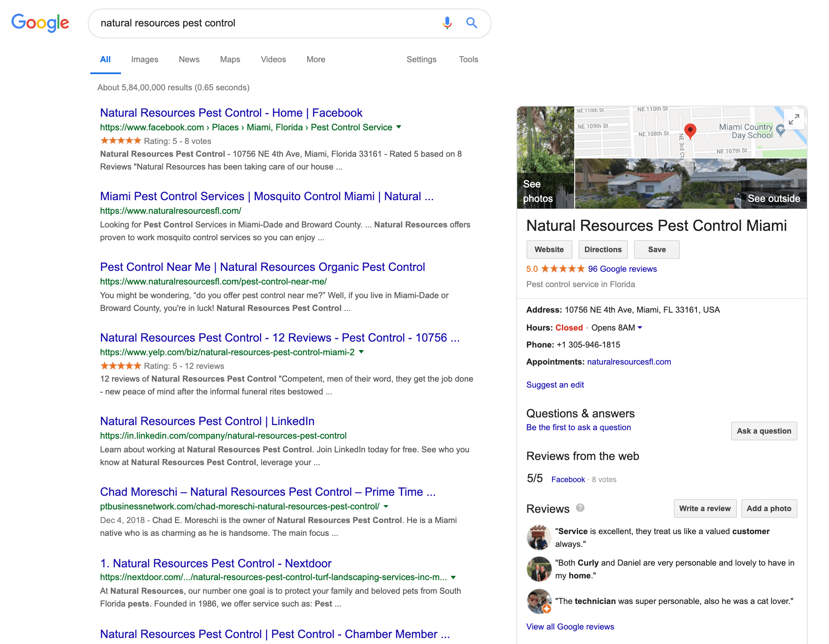Screen dimensions: 829x644
Task: Click the blue search magnifier icon
Action: point(472,23)
